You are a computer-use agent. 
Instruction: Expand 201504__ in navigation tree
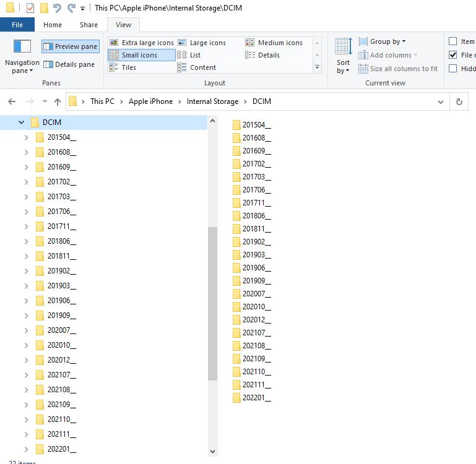click(27, 137)
